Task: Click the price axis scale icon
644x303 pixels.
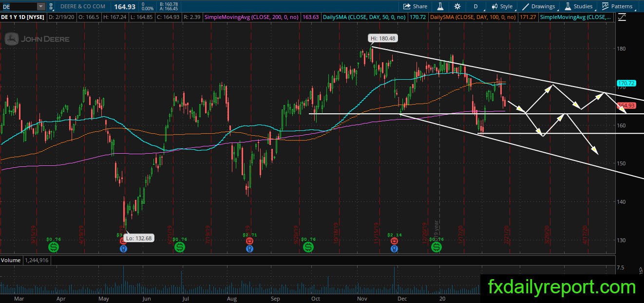Action: (x=622, y=17)
